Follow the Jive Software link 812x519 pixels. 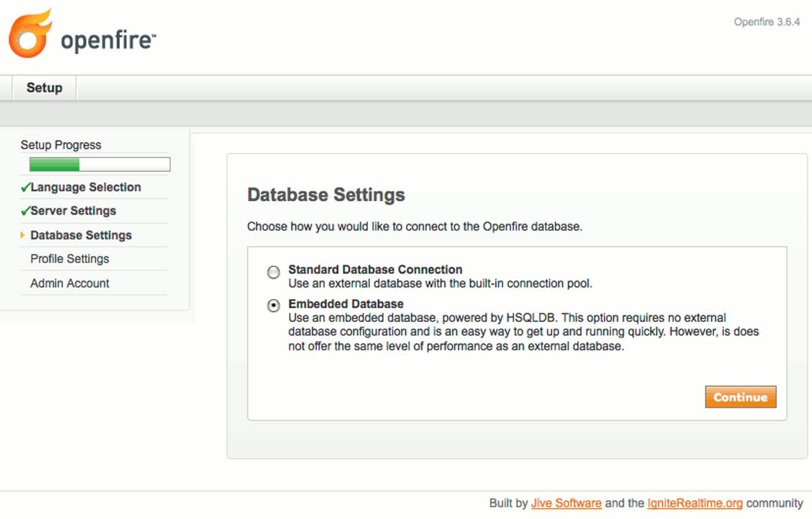pyautogui.click(x=566, y=503)
